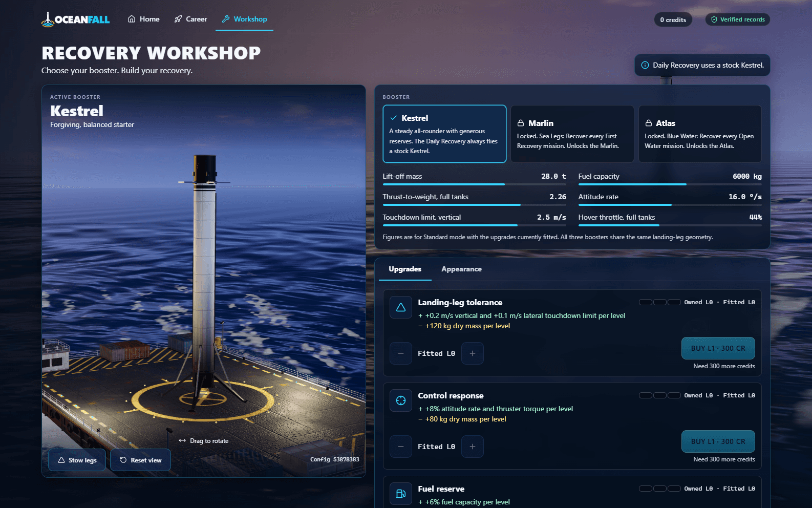Buy Control response L1 for 300 CR
This screenshot has height=508, width=812.
(718, 441)
